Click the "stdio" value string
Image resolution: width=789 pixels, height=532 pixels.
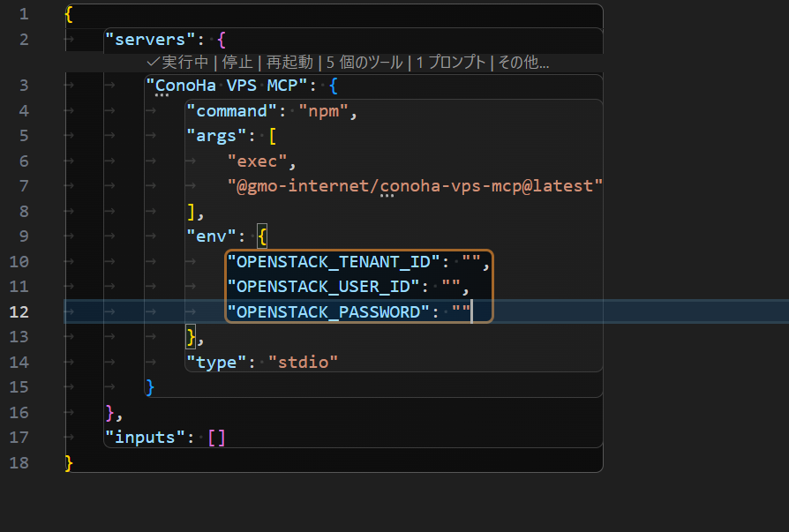pyautogui.click(x=303, y=362)
